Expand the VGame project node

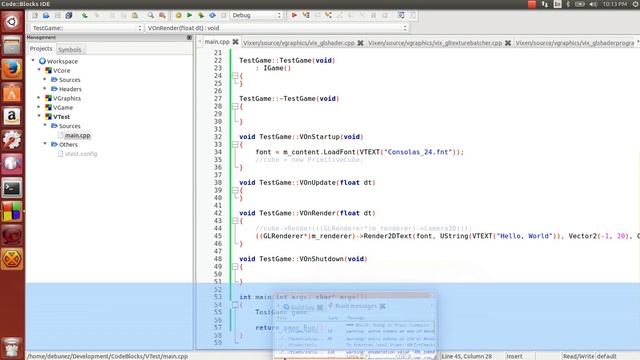click(x=39, y=107)
